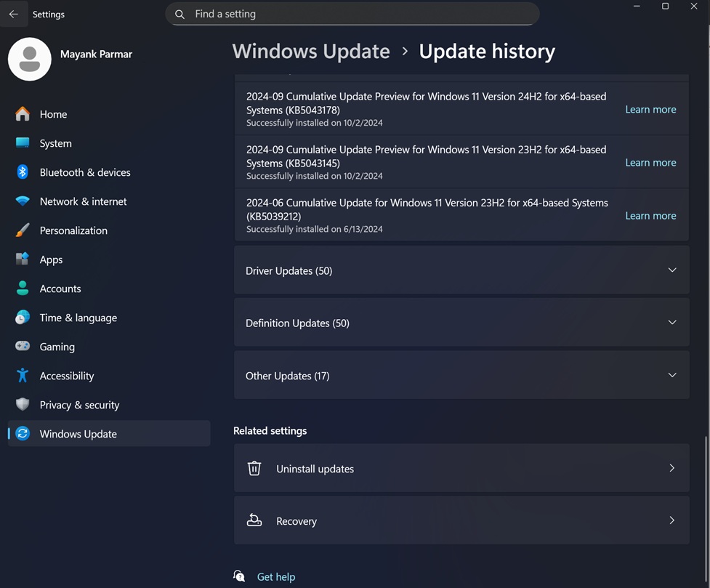The height and width of the screenshot is (588, 710).
Task: Click Learn more for KB5039212
Action: point(650,216)
